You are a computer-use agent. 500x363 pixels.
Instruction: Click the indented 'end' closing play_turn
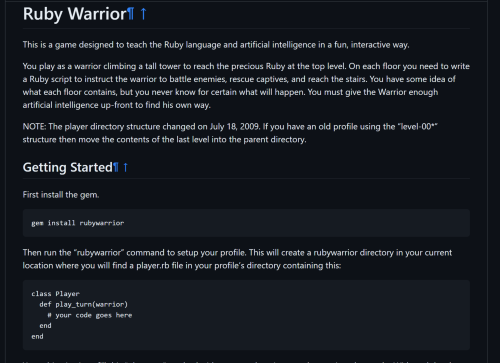pos(45,326)
